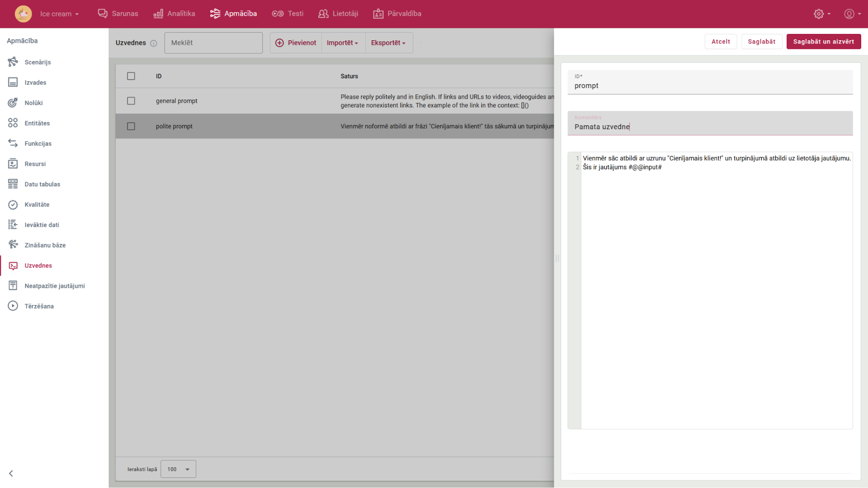Viewport: 868px width, 488px height.
Task: Toggle select-all checkbox in table header
Action: 131,76
